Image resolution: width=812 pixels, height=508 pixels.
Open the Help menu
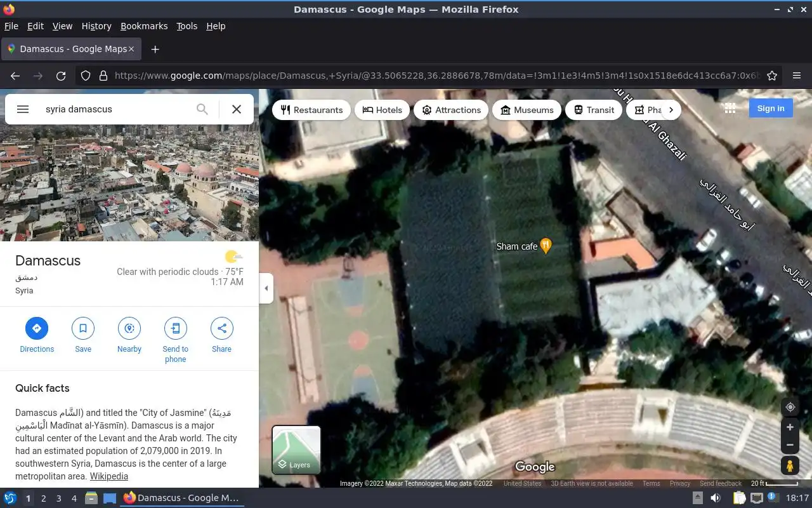(x=216, y=26)
